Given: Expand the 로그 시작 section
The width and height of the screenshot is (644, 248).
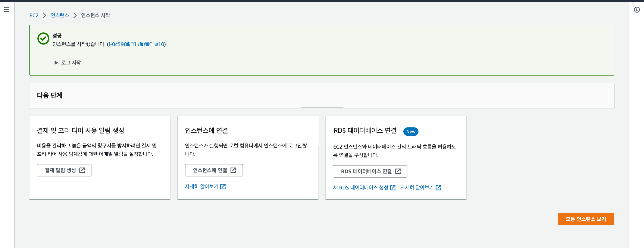Looking at the screenshot, I should coord(67,63).
